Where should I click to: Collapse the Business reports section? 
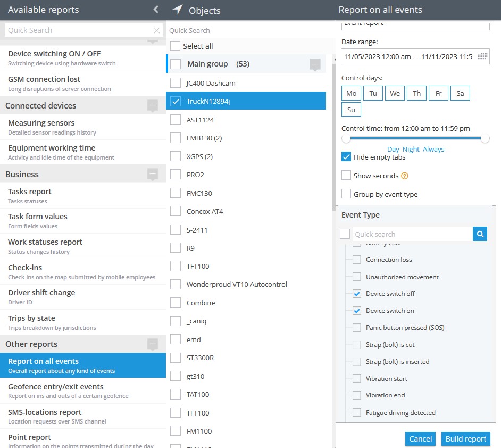pyautogui.click(x=153, y=175)
